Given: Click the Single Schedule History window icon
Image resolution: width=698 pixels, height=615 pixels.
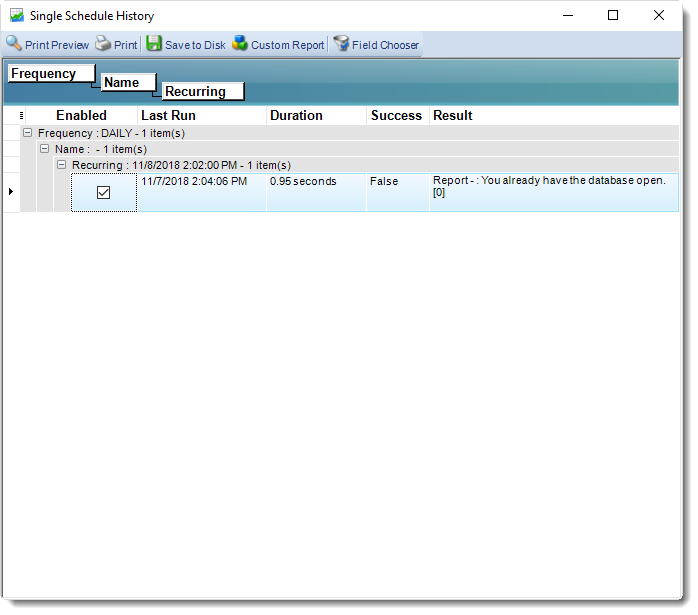Looking at the screenshot, I should [17, 16].
